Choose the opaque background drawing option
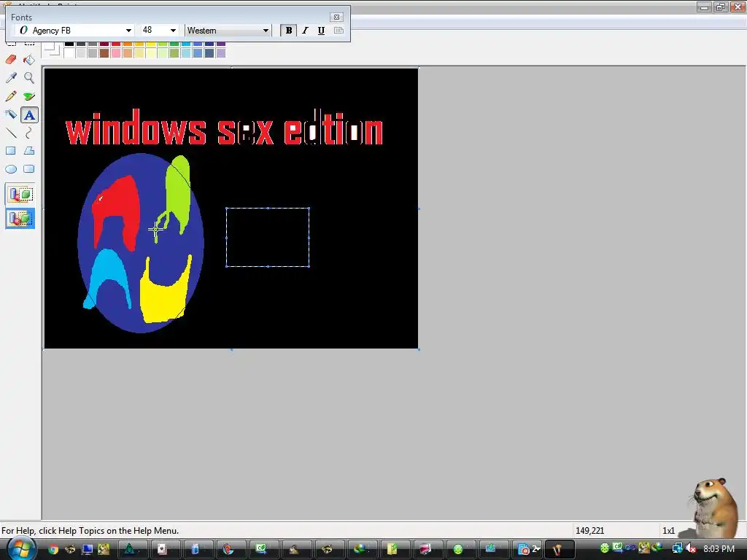The image size is (747, 560). pyautogui.click(x=20, y=194)
